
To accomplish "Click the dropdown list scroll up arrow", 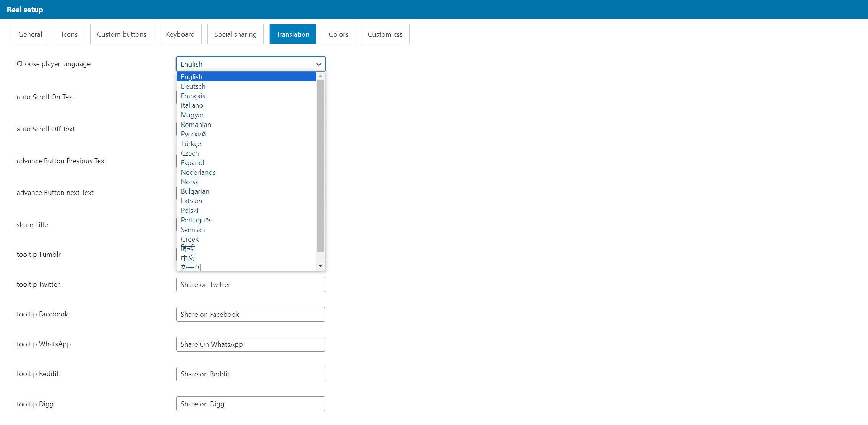I will click(321, 76).
